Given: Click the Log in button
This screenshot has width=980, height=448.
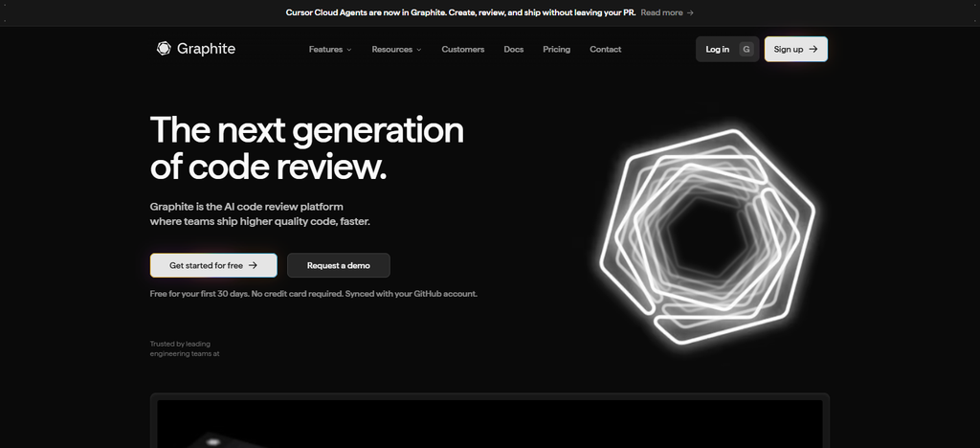Looking at the screenshot, I should pyautogui.click(x=727, y=50).
